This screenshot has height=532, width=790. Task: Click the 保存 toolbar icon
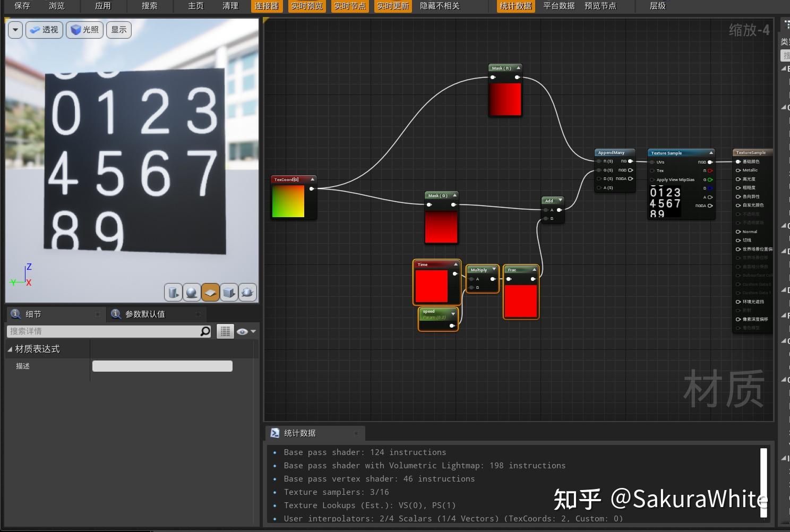pyautogui.click(x=21, y=6)
